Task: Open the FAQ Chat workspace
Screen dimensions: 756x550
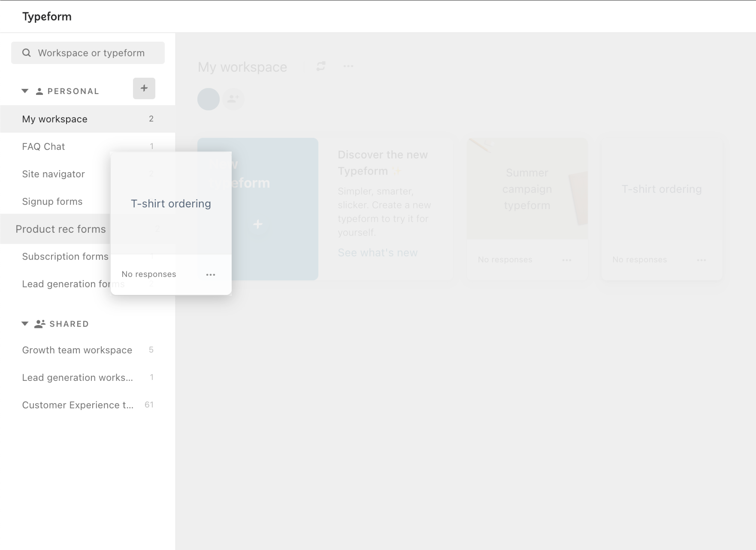Action: [87, 146]
